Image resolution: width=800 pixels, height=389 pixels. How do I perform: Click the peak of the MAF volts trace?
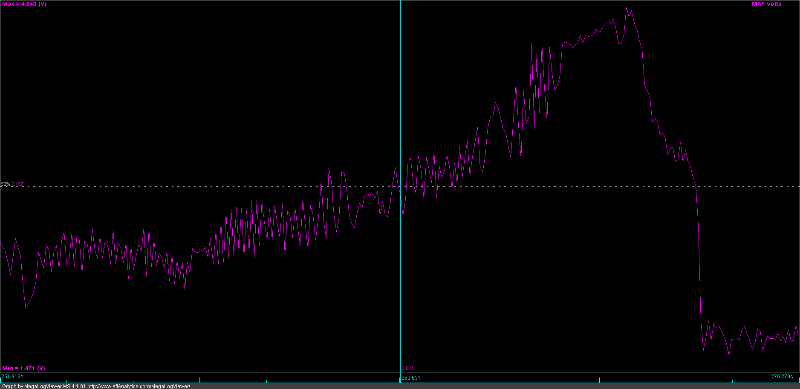click(628, 9)
